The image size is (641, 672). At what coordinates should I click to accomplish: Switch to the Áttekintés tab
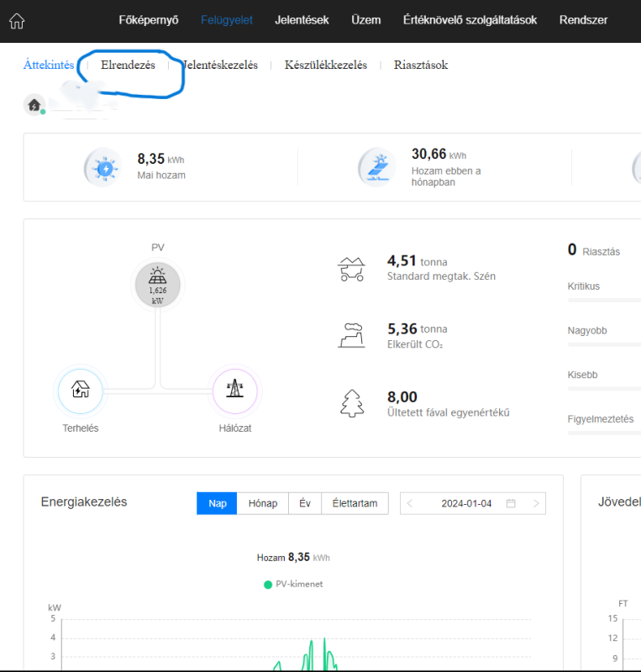[x=49, y=65]
